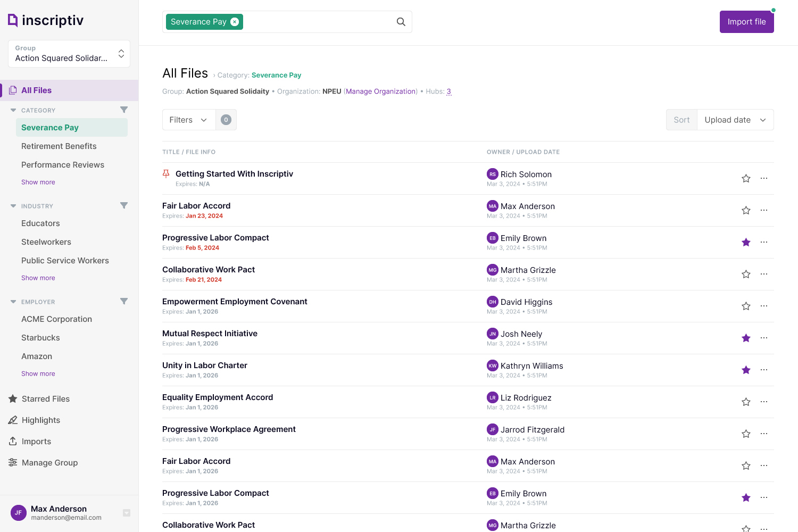Viewport: 798px width, 532px height.
Task: Open the Manage Organization link
Action: point(380,91)
